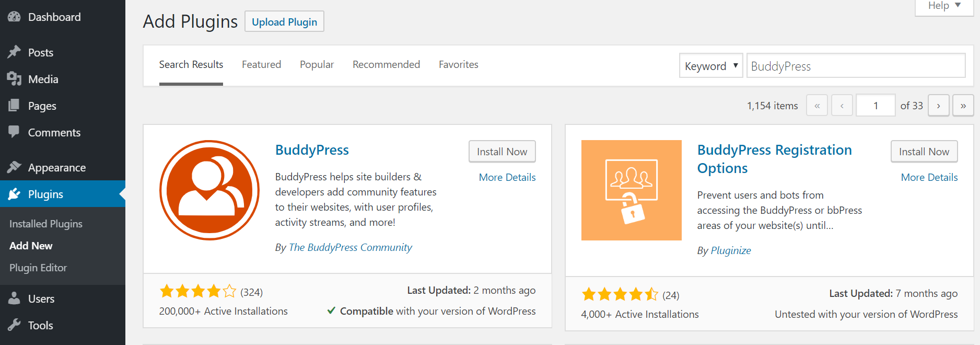Image resolution: width=980 pixels, height=345 pixels.
Task: Expand the Help panel dropdown
Action: tap(944, 6)
